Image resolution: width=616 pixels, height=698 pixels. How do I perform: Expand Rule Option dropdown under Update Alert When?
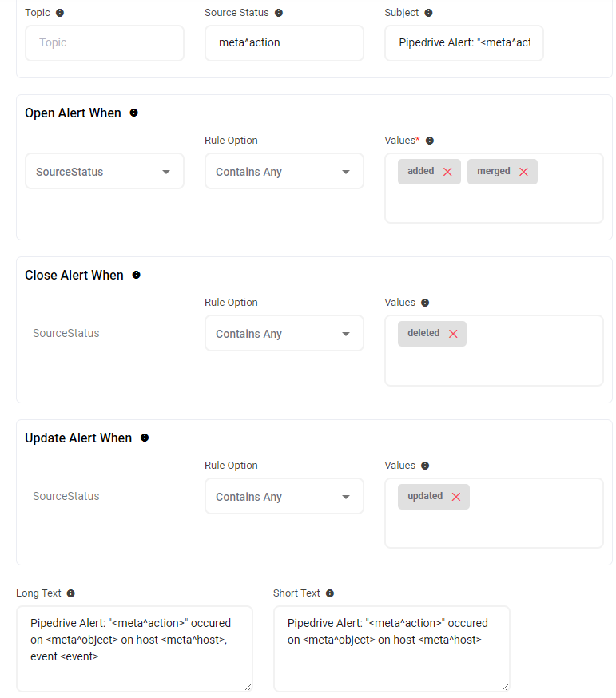[284, 497]
